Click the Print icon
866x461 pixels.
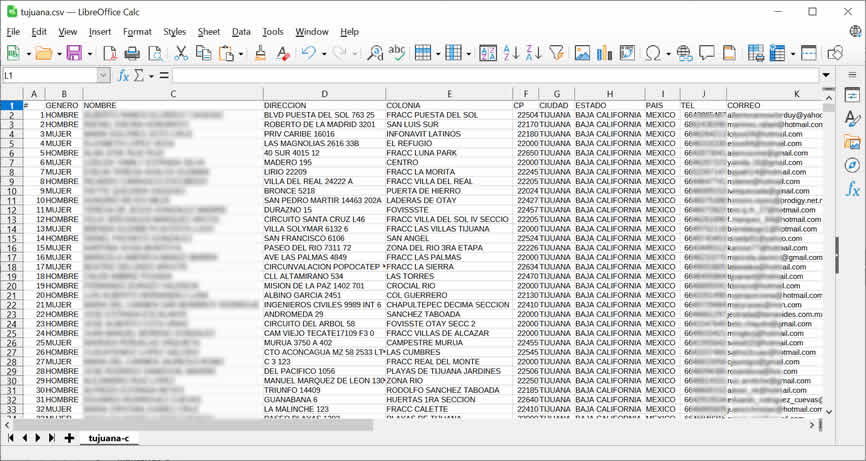click(x=132, y=53)
